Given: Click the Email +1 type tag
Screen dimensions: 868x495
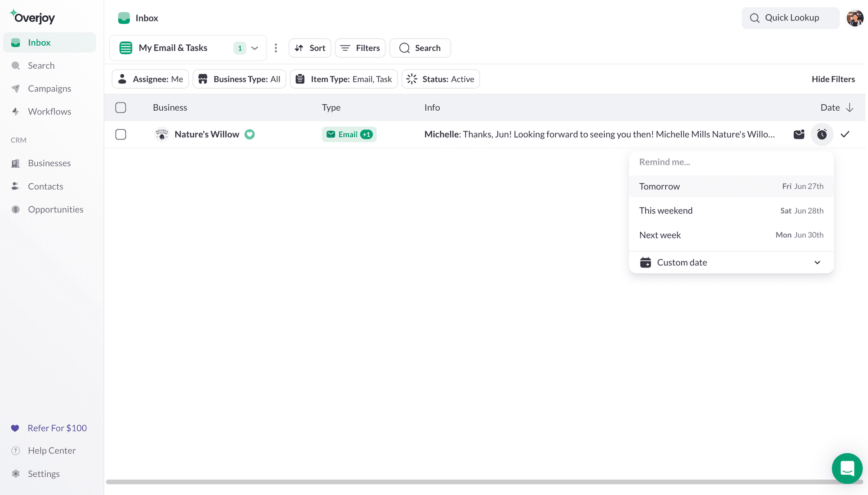Looking at the screenshot, I should 349,134.
